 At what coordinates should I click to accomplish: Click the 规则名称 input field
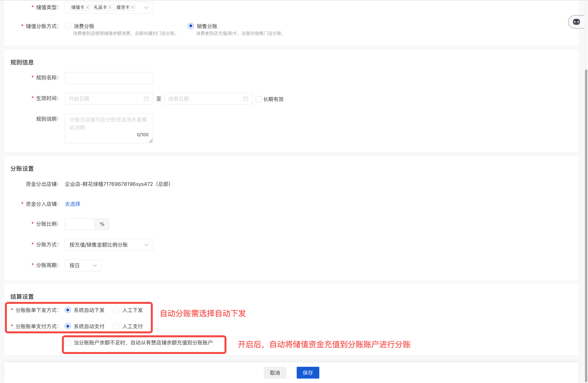point(109,78)
